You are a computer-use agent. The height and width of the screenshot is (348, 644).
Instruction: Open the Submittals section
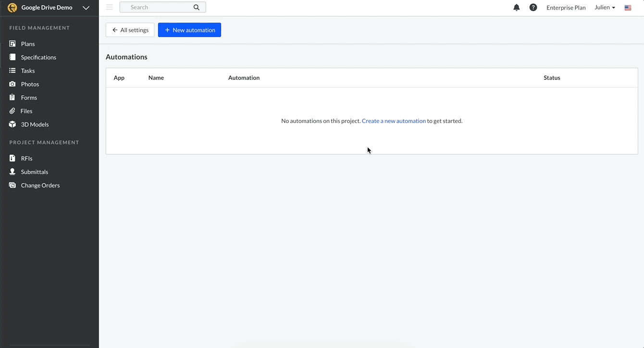coord(34,172)
